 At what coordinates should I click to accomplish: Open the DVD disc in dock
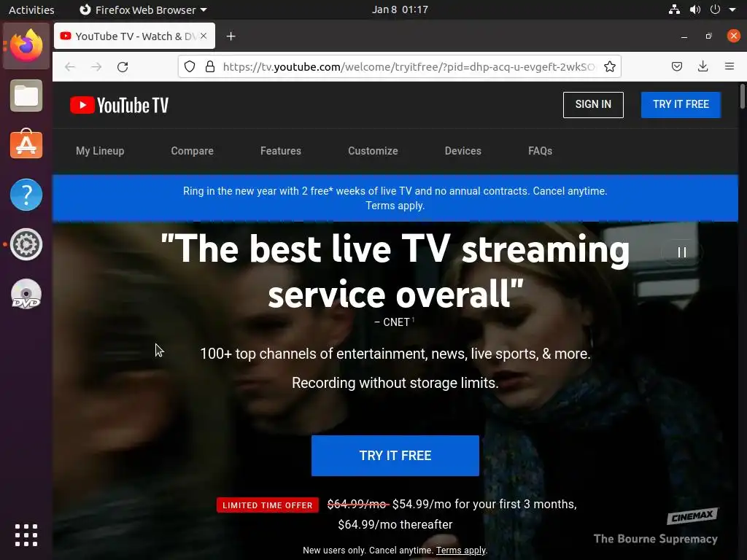coord(26,294)
